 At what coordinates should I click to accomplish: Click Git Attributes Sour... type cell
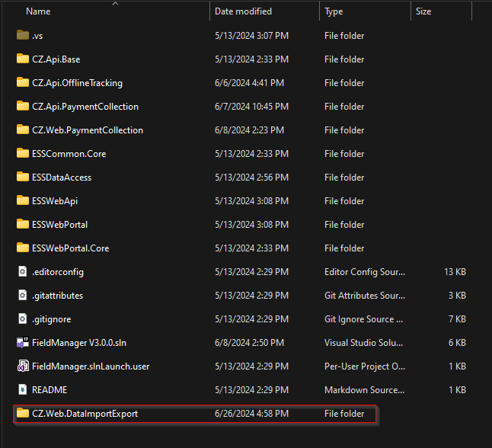(365, 296)
